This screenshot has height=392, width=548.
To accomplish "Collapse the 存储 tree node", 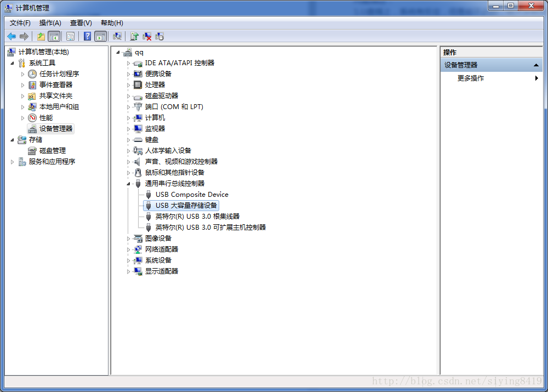I will point(12,140).
